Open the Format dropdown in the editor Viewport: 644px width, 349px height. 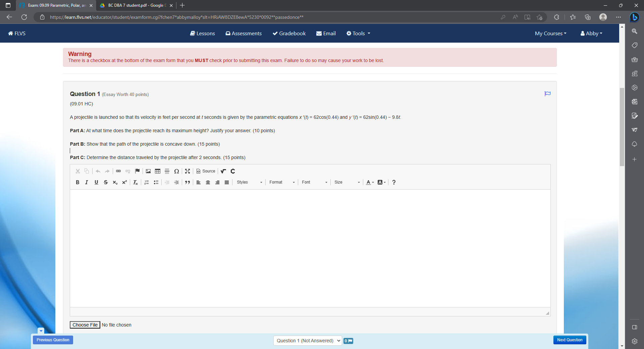click(281, 182)
